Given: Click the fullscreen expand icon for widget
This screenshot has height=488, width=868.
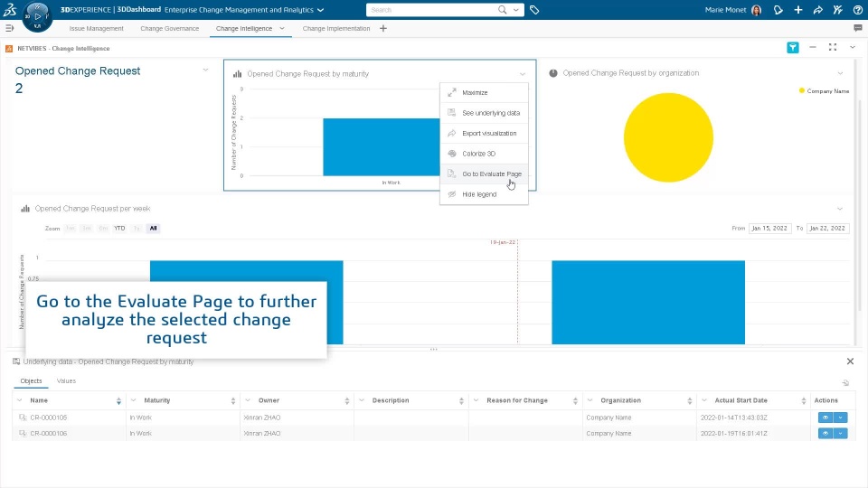Looking at the screenshot, I should tap(833, 48).
